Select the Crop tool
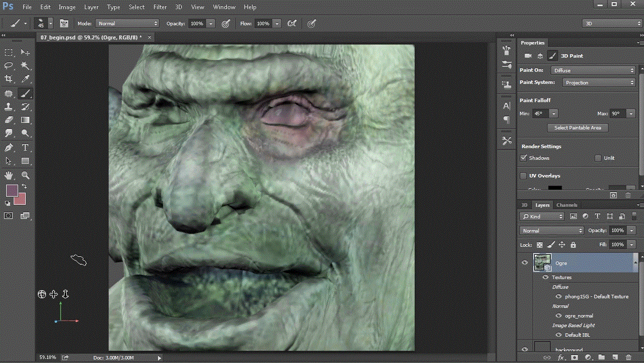 click(x=9, y=79)
